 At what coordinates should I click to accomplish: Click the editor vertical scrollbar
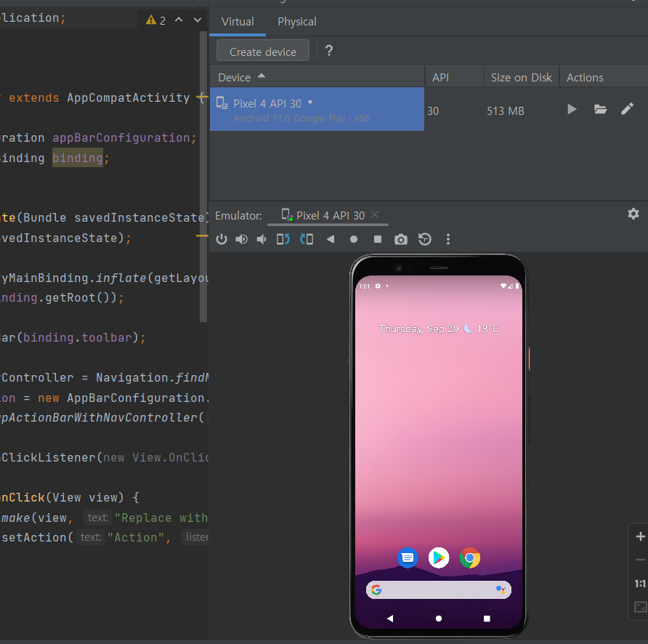click(x=203, y=176)
